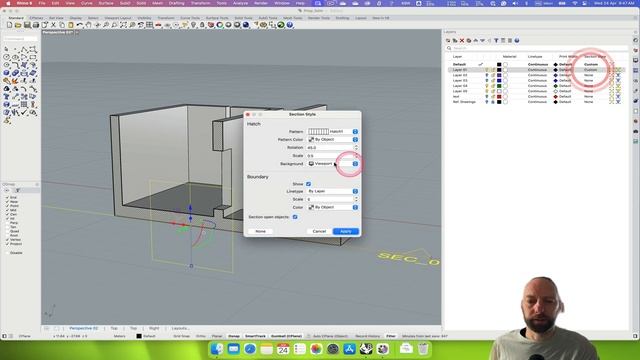Screen dimensions: 640x360
Task: Open Finder from the Dock
Action: 218,349
